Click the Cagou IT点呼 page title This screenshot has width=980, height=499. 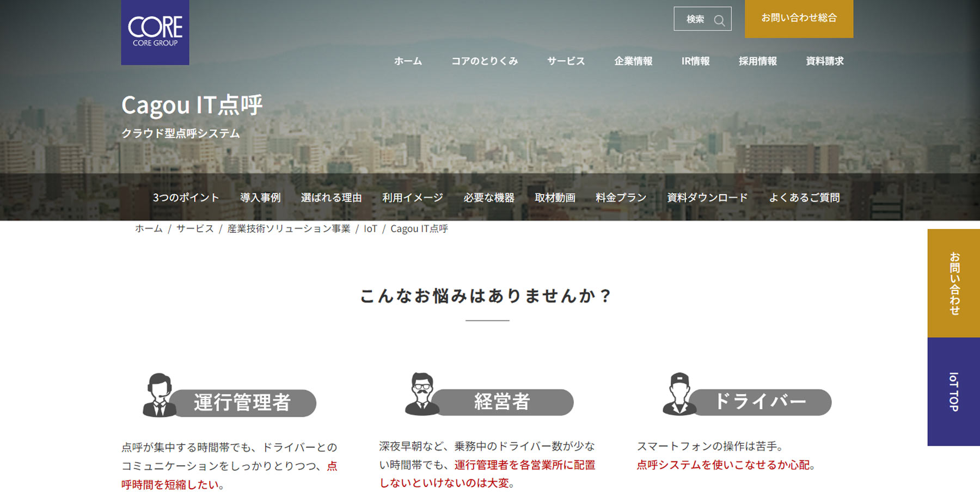(x=192, y=105)
